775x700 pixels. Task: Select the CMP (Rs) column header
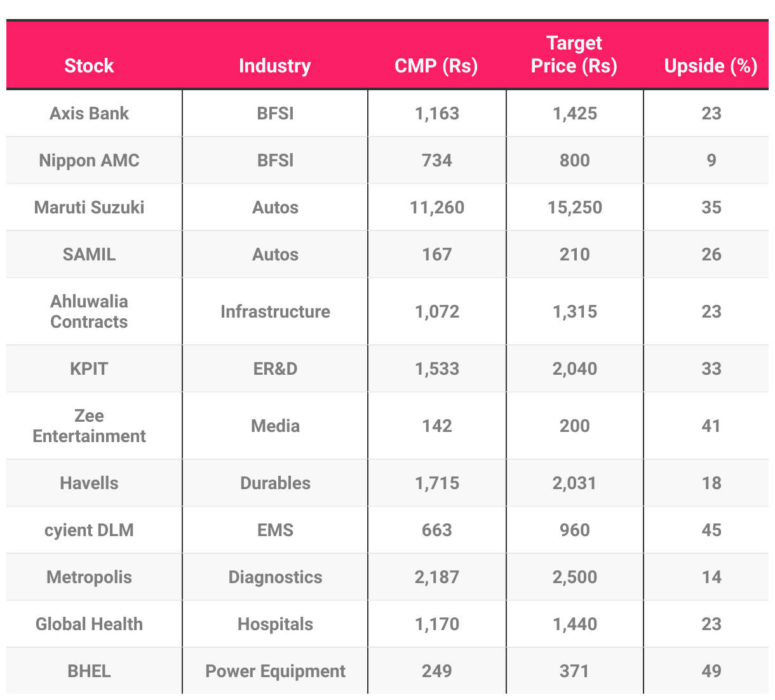tap(436, 65)
